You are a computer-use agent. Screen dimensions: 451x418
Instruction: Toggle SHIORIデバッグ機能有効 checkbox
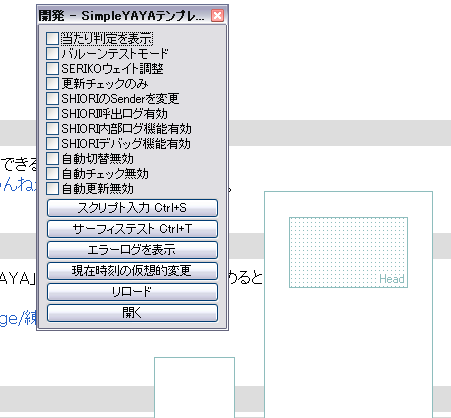coord(52,143)
